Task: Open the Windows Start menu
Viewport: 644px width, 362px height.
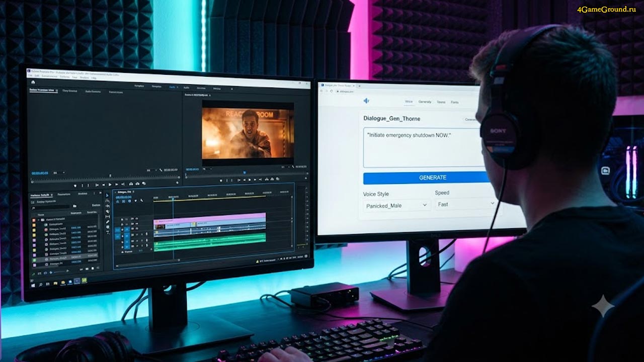Action: coord(34,285)
